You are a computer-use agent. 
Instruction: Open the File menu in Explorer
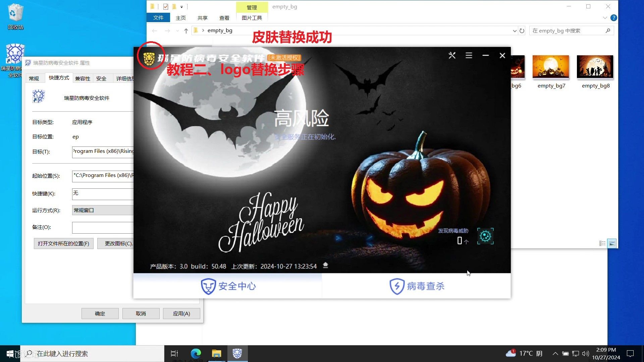tap(158, 18)
